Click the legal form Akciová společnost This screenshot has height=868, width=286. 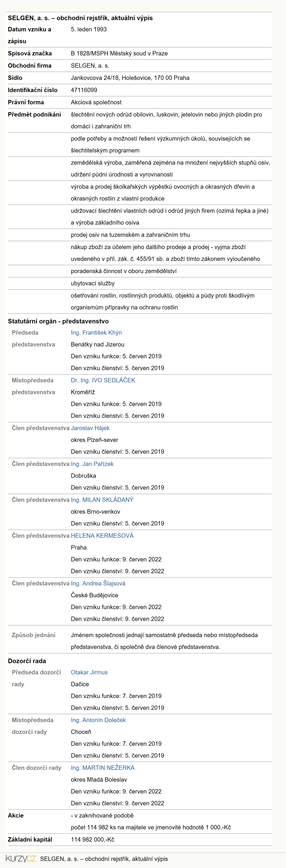tap(96, 102)
